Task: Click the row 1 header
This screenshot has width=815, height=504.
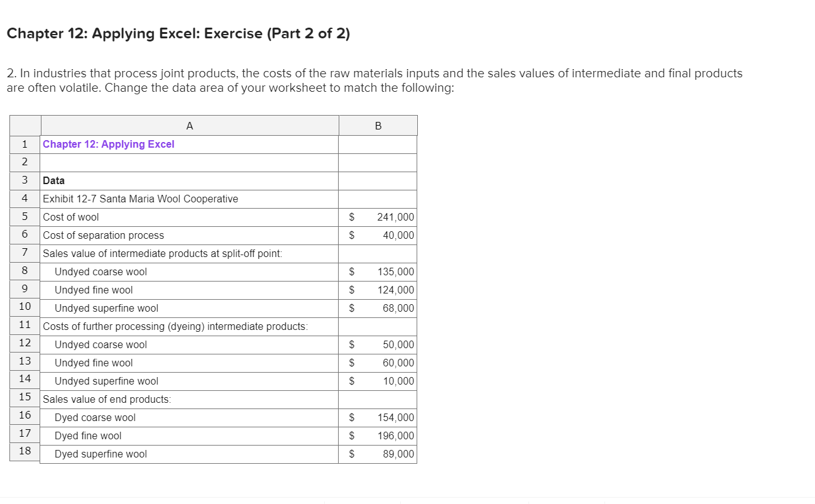Action: (24, 144)
